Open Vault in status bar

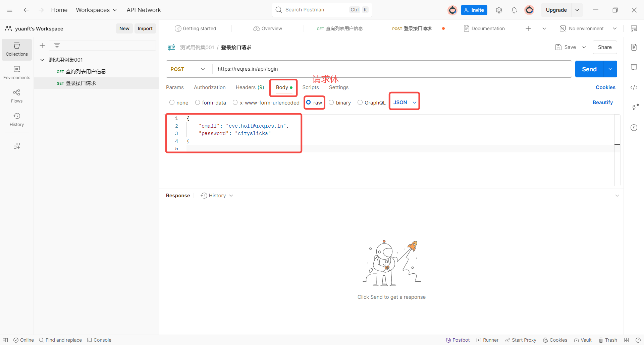(583, 340)
